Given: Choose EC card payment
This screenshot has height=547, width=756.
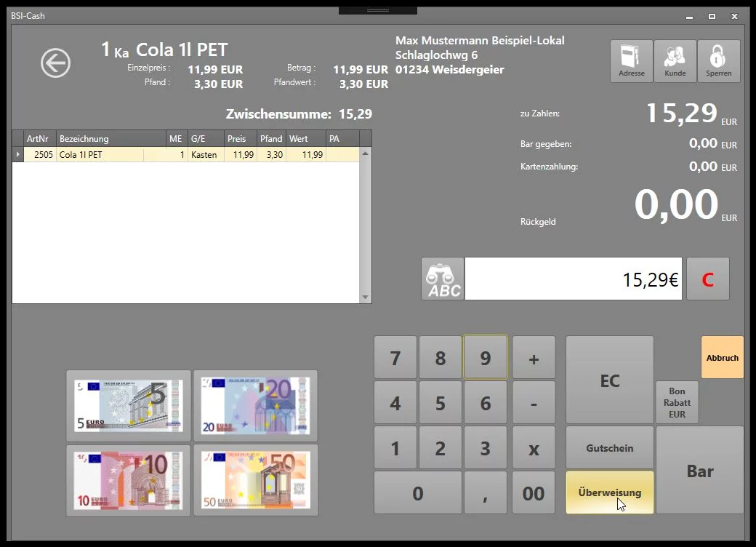Looking at the screenshot, I should tap(610, 380).
